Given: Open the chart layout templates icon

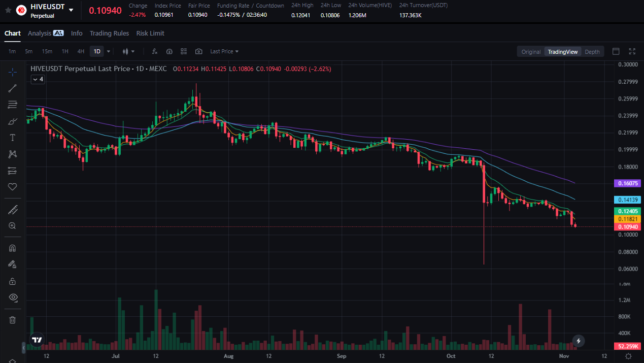Looking at the screenshot, I should pyautogui.click(x=184, y=51).
